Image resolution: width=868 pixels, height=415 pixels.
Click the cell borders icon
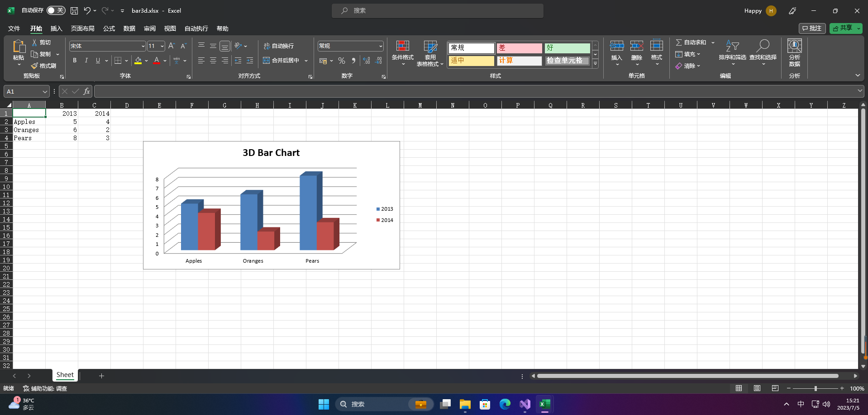click(x=118, y=60)
